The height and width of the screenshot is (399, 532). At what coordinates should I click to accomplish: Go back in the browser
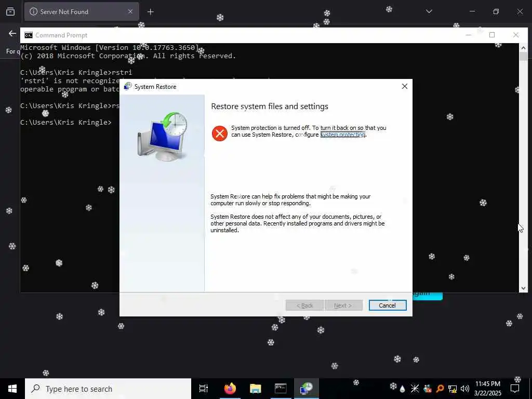12,33
